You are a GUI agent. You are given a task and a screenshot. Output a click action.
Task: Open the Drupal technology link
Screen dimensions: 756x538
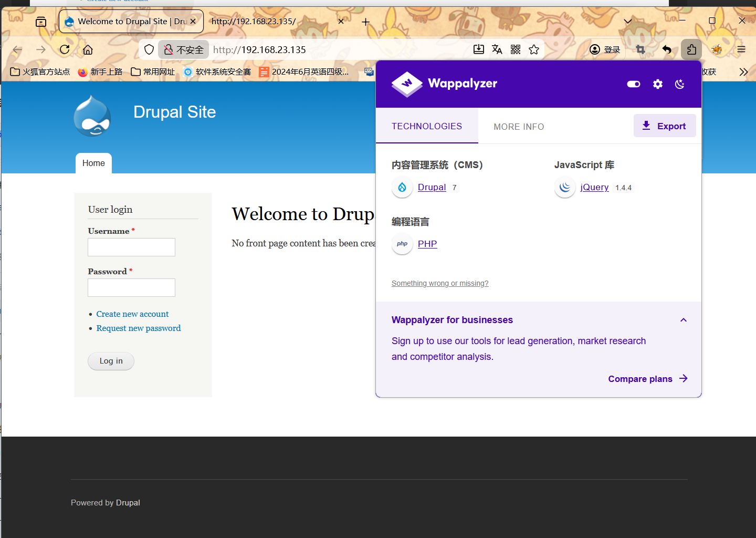point(432,188)
